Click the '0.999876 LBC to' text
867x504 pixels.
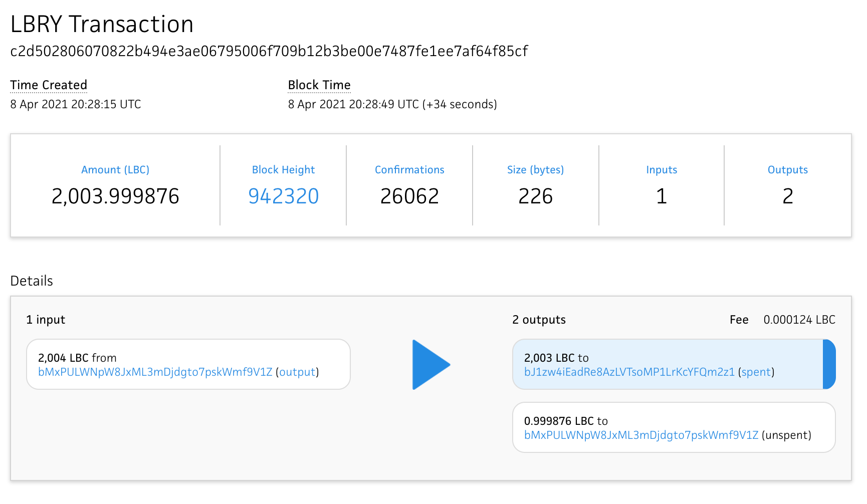click(566, 421)
